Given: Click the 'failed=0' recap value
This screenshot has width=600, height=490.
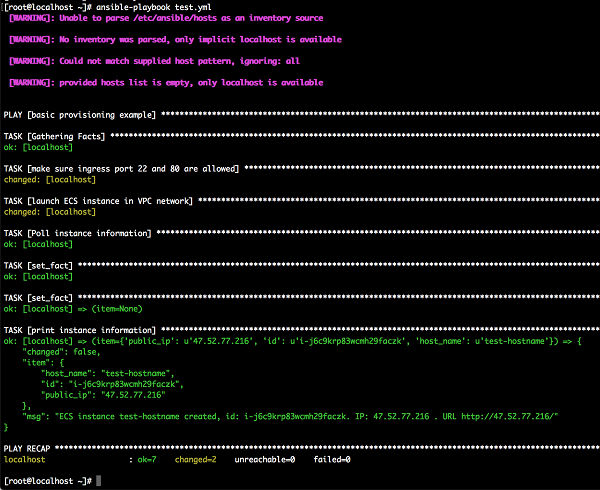Looking at the screenshot, I should 332,459.
